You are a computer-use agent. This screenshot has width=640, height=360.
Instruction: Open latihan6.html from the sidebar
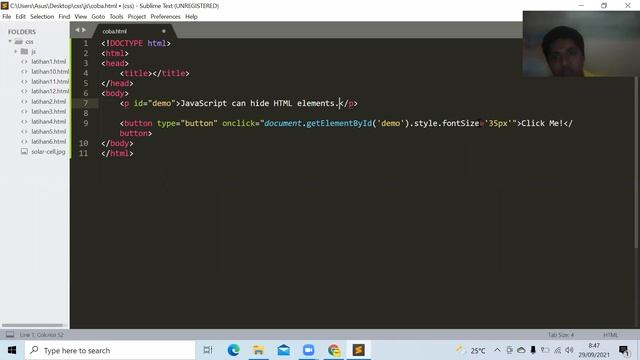click(x=49, y=141)
